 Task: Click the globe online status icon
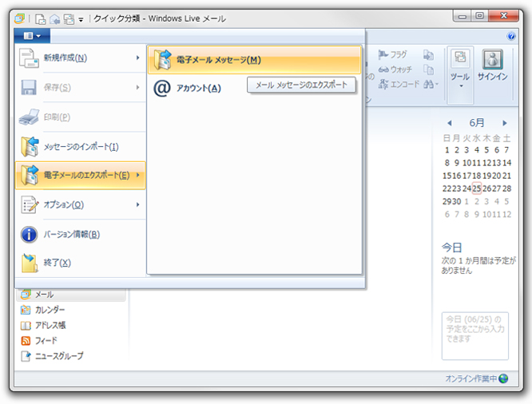[x=503, y=378]
